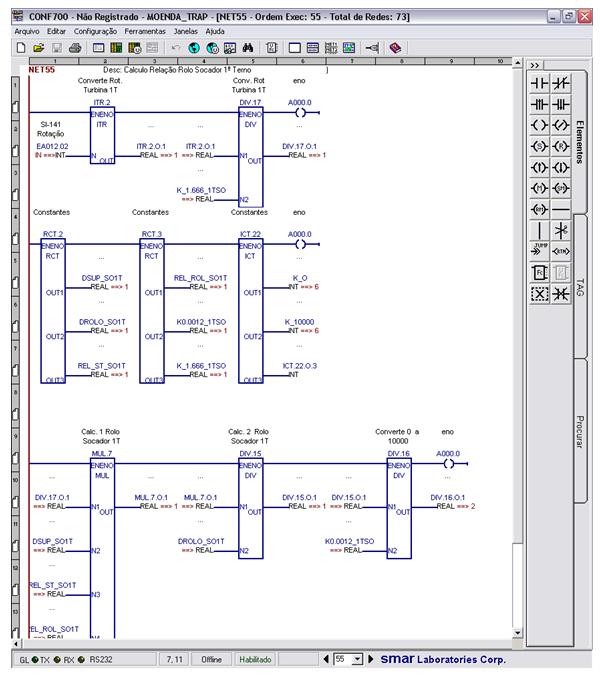Screen dimensions: 600x675
Task: Switch to the TAG side tab
Action: (x=580, y=287)
